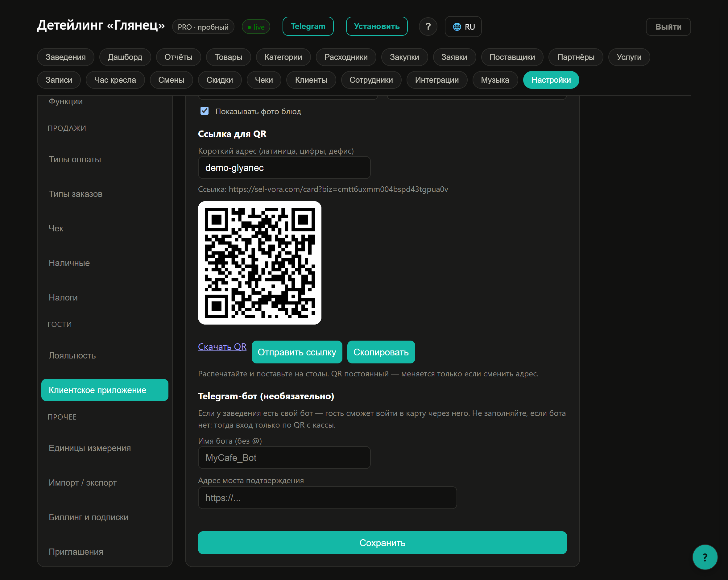Go to the Отчёты tab

pos(178,57)
